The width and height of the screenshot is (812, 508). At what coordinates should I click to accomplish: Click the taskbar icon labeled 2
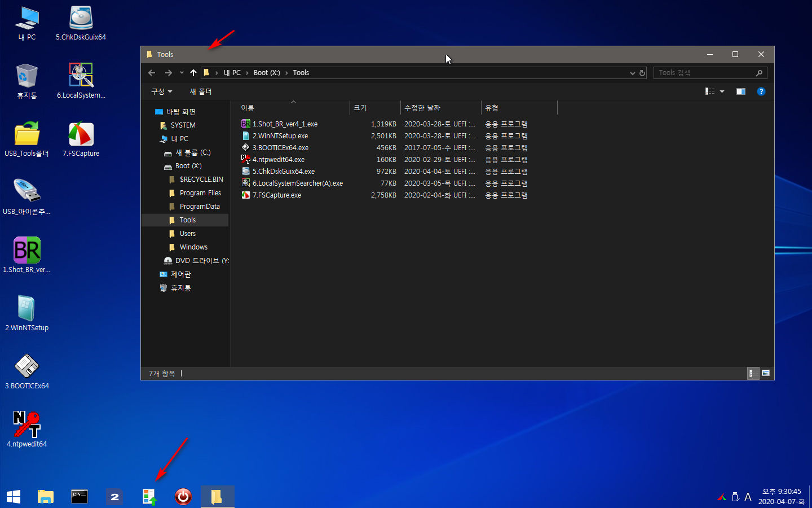coord(114,497)
